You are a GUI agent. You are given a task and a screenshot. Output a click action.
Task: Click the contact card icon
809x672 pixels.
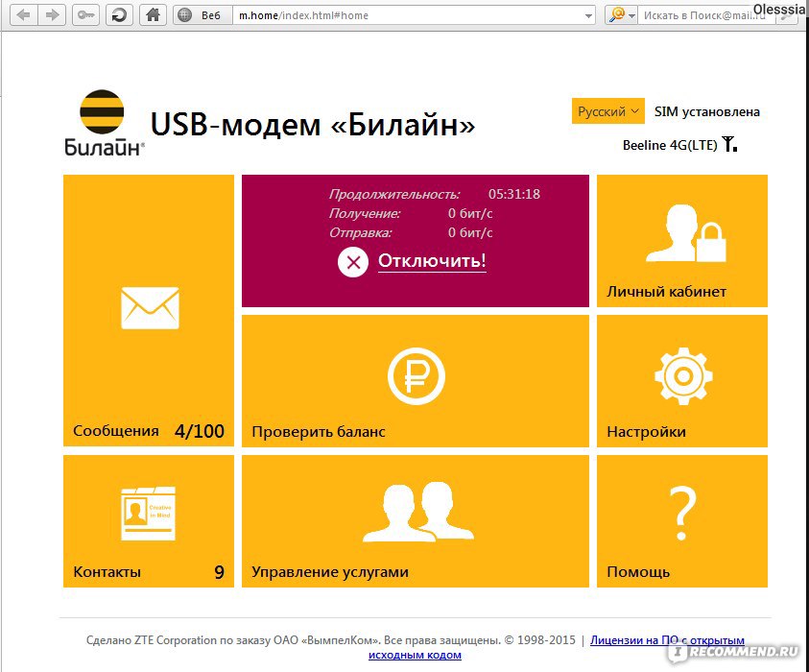pos(148,514)
